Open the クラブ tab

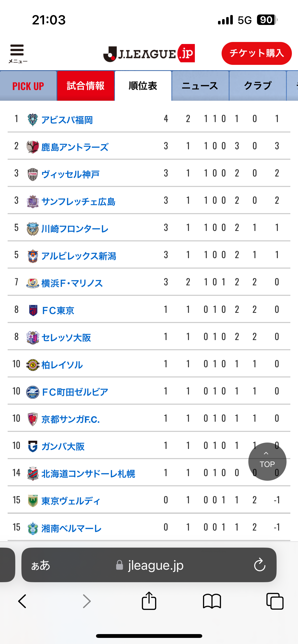[x=258, y=86]
